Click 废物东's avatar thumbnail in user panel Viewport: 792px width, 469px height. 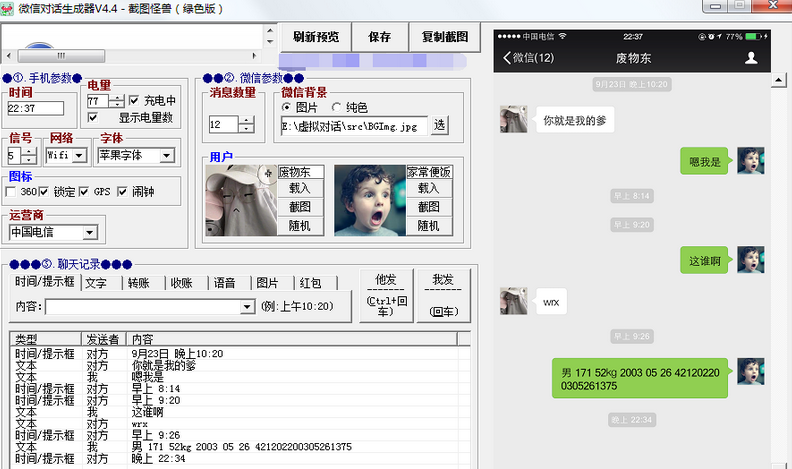240,200
